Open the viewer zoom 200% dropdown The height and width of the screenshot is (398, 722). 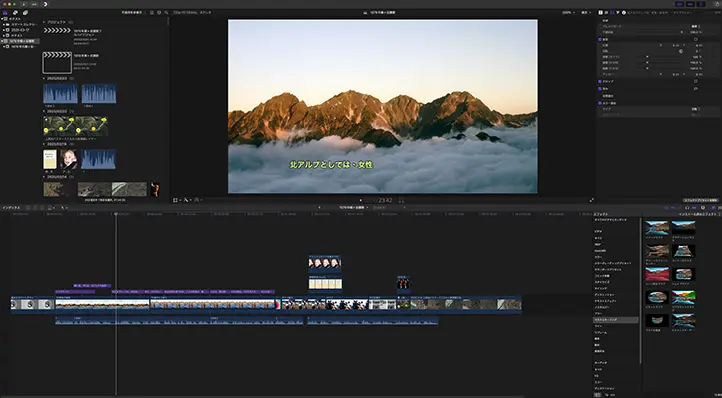(x=567, y=12)
